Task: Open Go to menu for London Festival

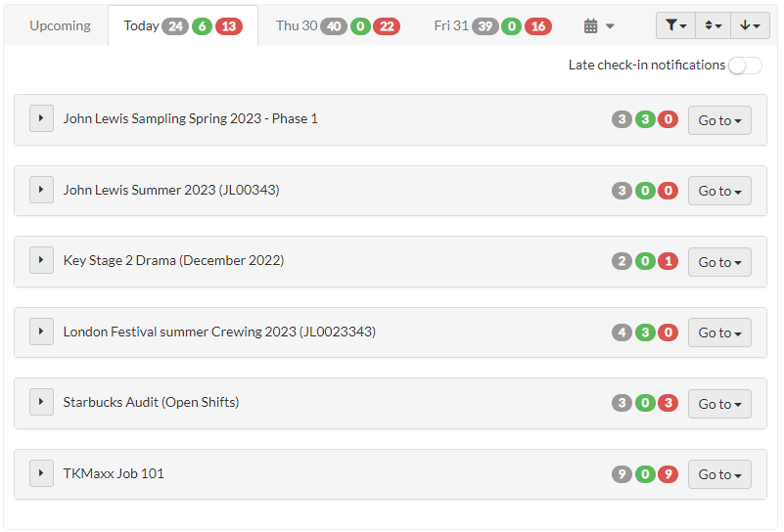Action: point(719,332)
